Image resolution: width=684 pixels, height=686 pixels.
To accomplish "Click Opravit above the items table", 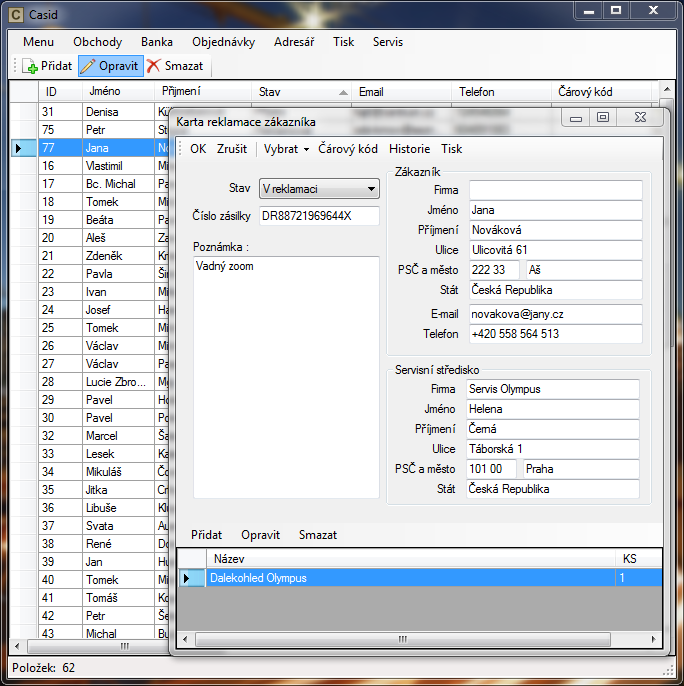I will (x=260, y=535).
